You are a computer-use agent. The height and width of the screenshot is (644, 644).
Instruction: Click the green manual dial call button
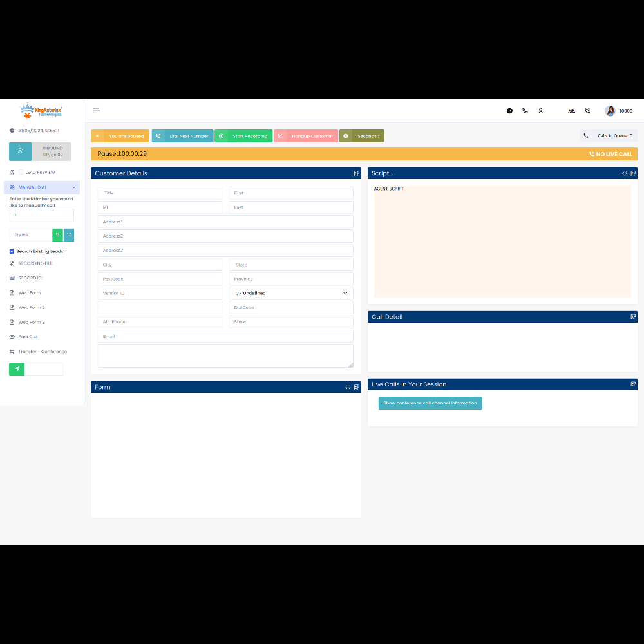57,235
